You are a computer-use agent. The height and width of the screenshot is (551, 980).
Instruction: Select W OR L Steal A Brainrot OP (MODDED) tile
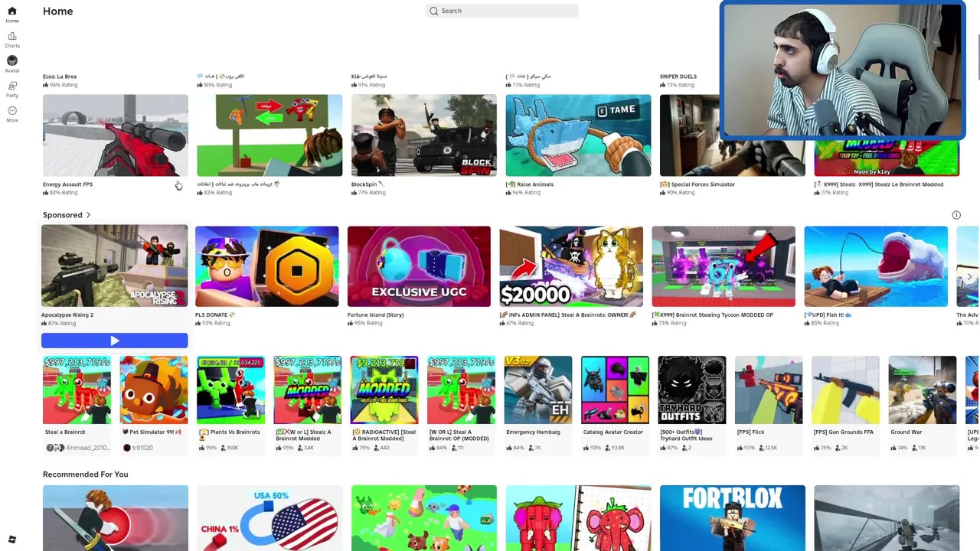[461, 390]
